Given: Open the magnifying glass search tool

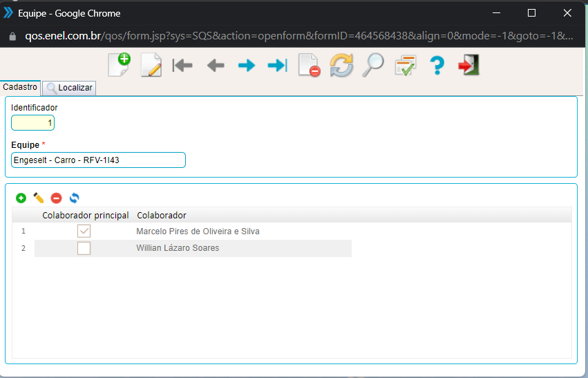Looking at the screenshot, I should 372,66.
